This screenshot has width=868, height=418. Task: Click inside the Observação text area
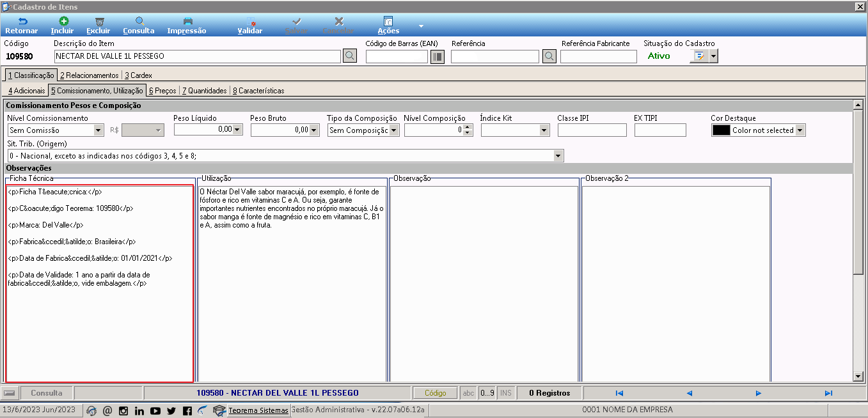[484, 283]
